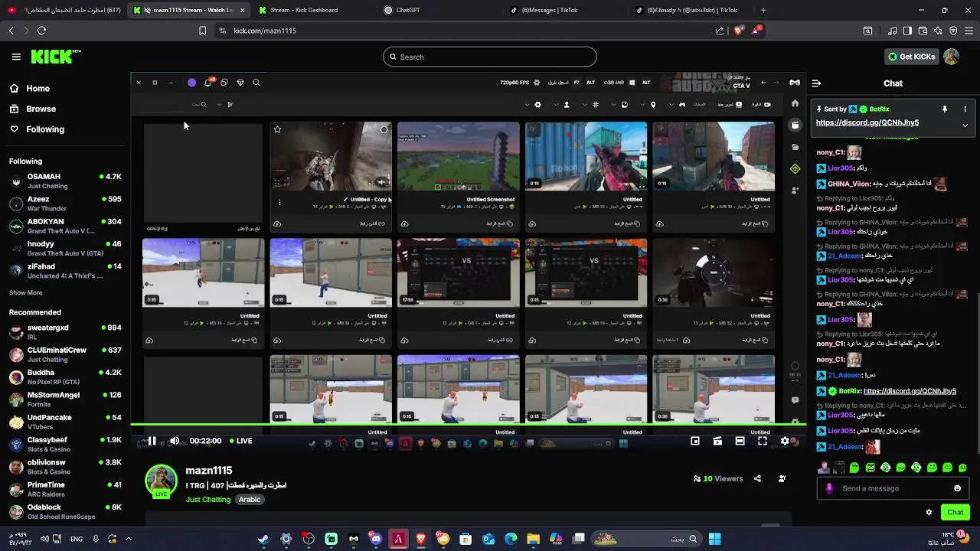Unpin the pinned chat message

pos(945,109)
